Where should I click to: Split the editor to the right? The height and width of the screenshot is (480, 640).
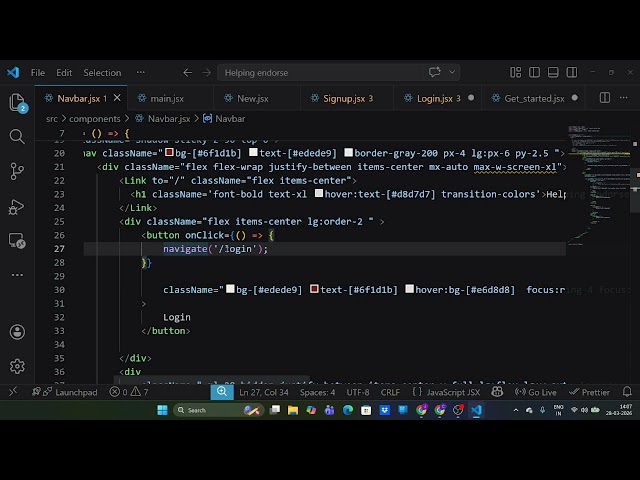pos(605,98)
